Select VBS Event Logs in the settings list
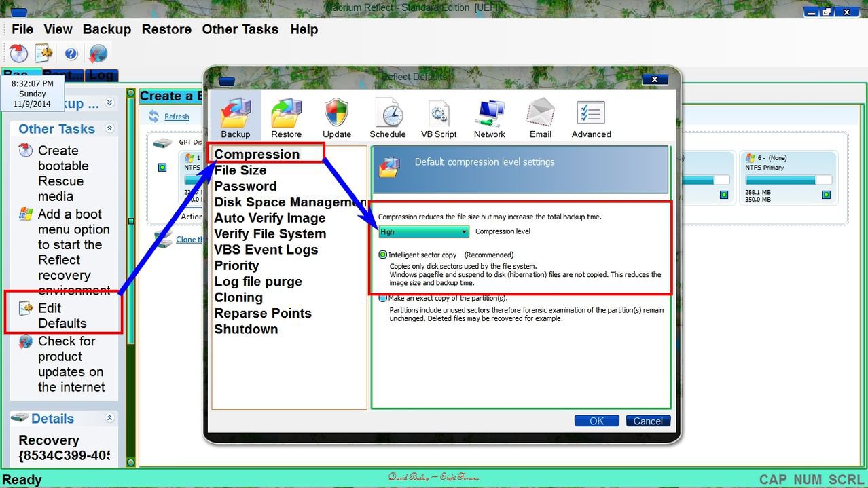The image size is (868, 488). click(x=266, y=250)
